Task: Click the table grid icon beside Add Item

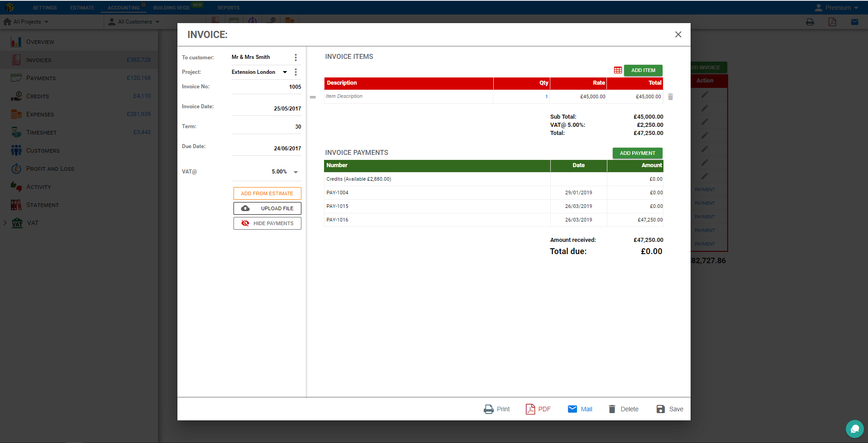Action: pyautogui.click(x=618, y=70)
